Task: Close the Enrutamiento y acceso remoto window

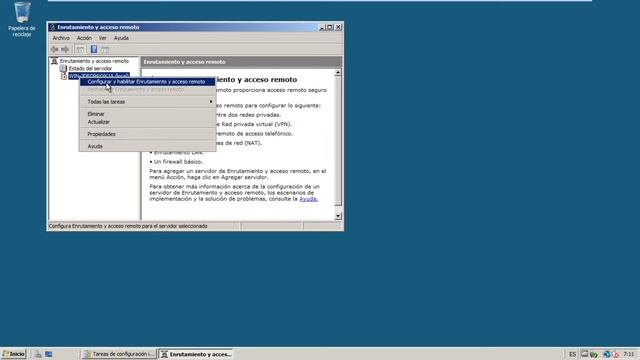Action: point(338,27)
